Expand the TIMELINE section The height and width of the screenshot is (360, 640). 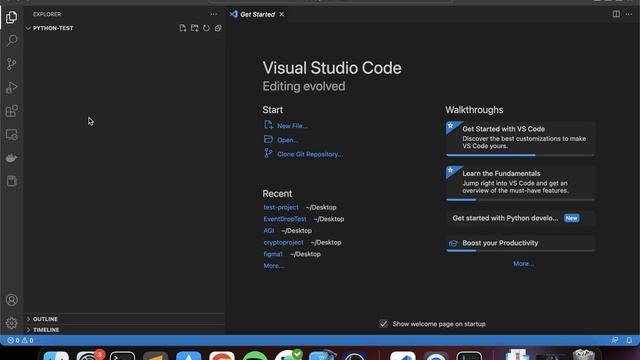tap(124, 329)
